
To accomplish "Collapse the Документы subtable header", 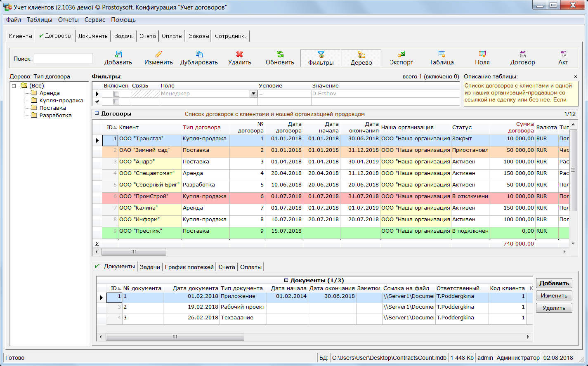I will [x=286, y=280].
